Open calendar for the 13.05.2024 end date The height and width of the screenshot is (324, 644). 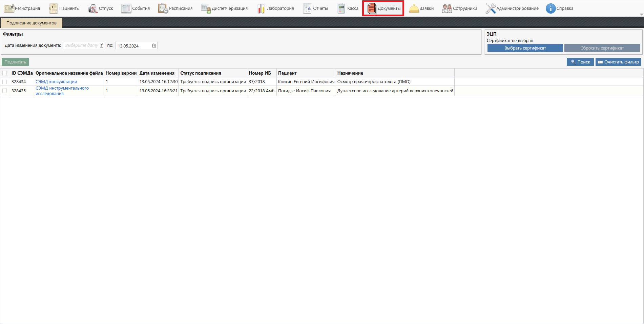pos(154,46)
